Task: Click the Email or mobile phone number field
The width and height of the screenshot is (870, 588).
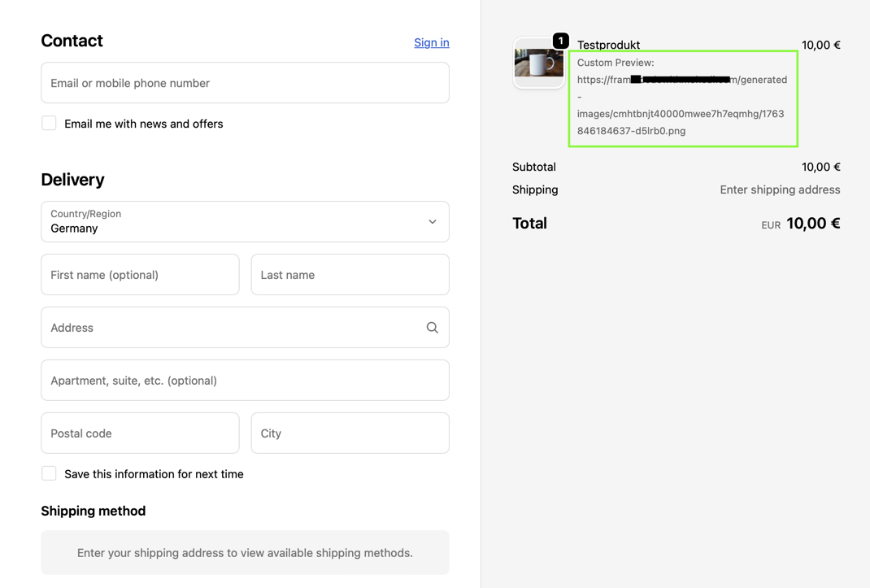Action: 244,82
